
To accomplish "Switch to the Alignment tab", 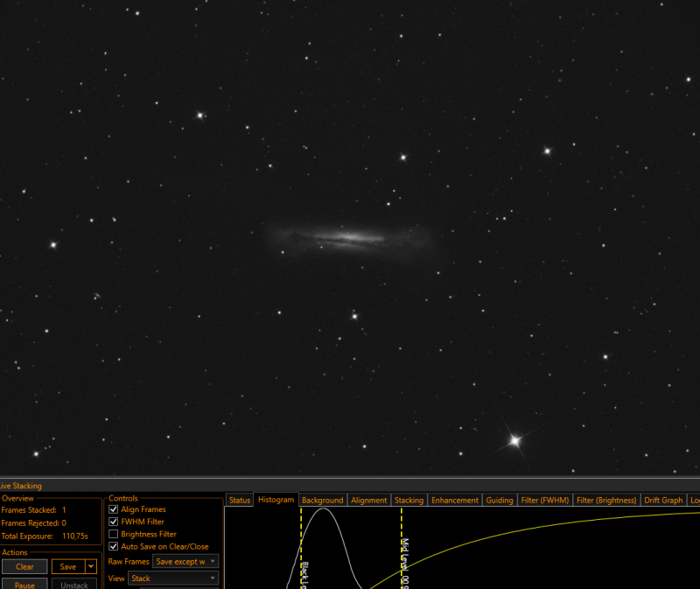I will coord(368,500).
